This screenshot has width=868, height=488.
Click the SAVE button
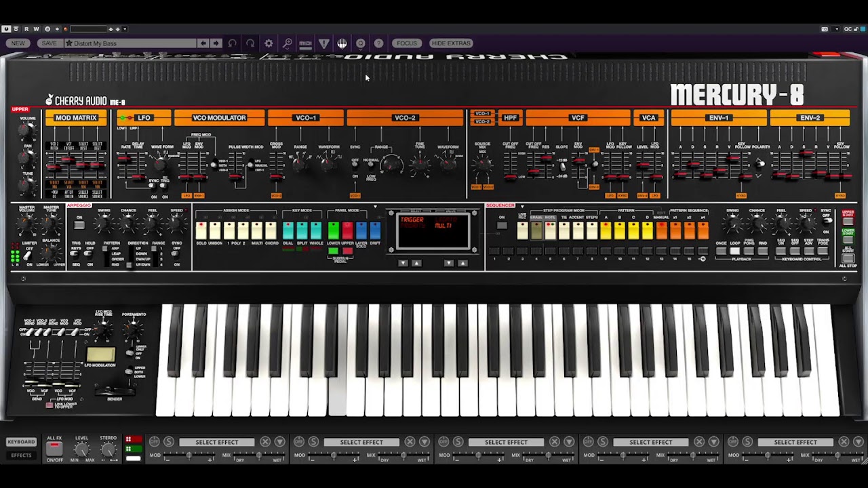[x=49, y=43]
